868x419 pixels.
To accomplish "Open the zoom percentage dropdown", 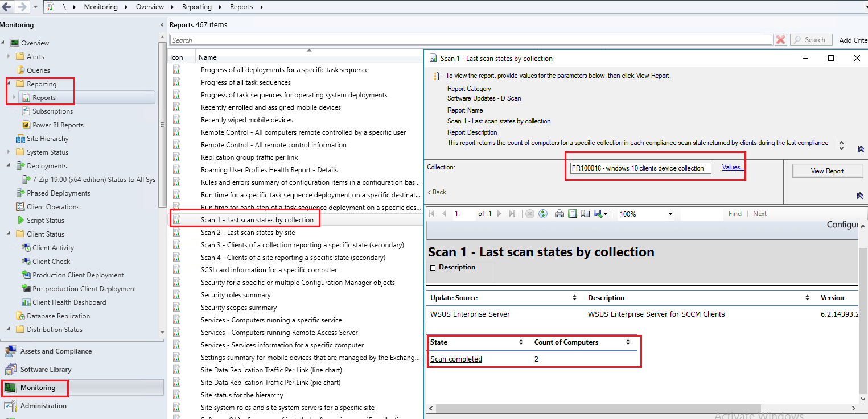I will pos(669,214).
